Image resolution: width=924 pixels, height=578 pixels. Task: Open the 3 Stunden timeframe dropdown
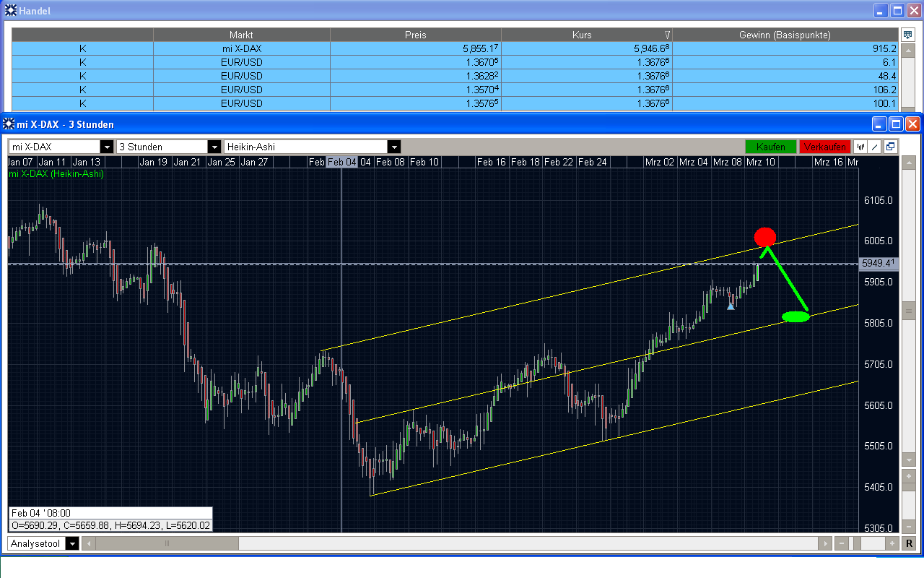[214, 147]
